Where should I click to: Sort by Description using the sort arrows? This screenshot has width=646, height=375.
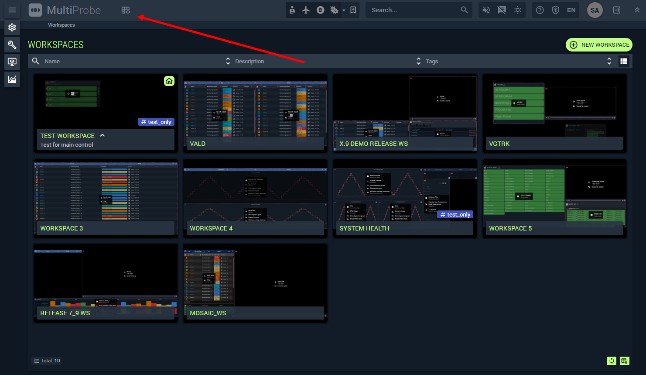[419, 61]
